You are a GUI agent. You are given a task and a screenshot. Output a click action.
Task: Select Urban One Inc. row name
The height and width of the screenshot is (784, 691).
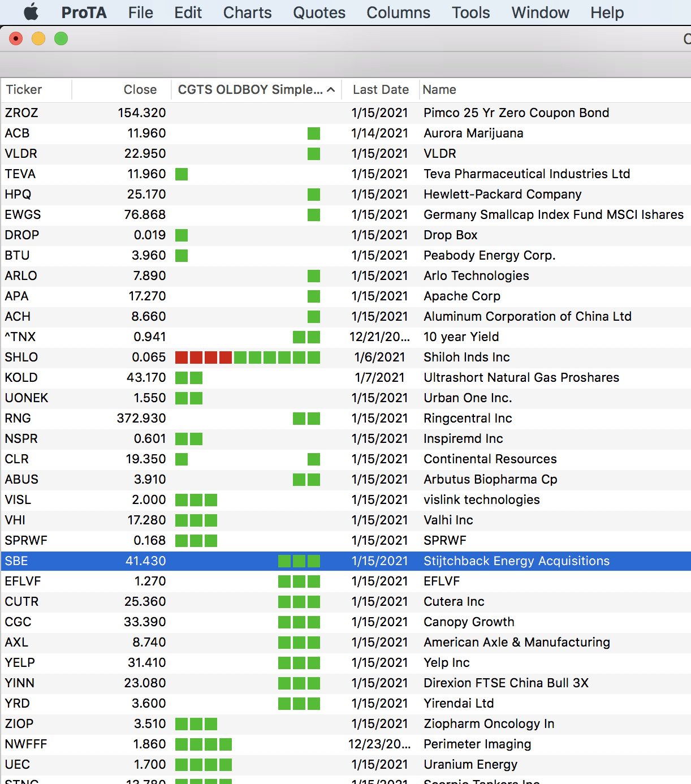tap(468, 398)
